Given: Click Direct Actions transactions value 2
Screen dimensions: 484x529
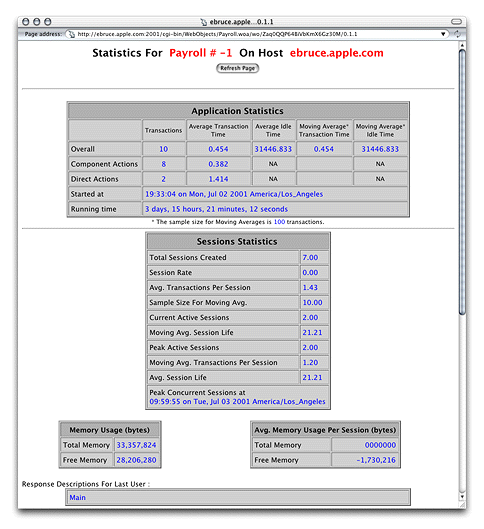Looking at the screenshot, I should click(x=164, y=179).
